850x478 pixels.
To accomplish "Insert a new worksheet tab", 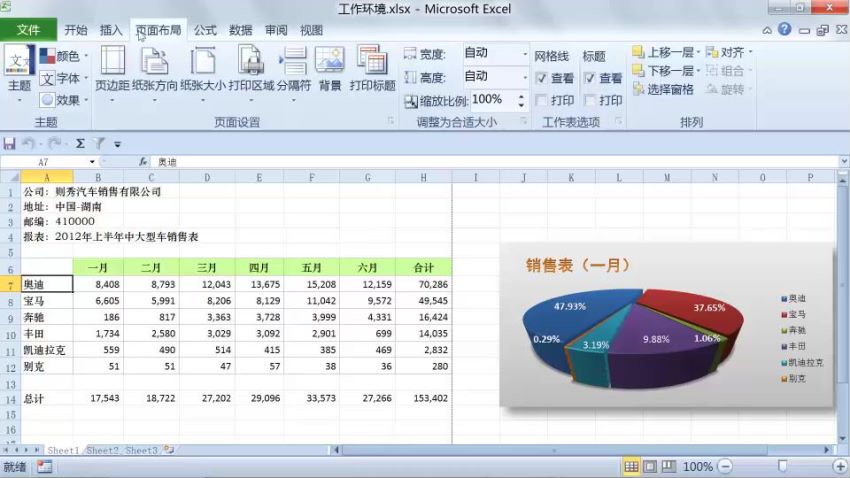I will pyautogui.click(x=169, y=450).
